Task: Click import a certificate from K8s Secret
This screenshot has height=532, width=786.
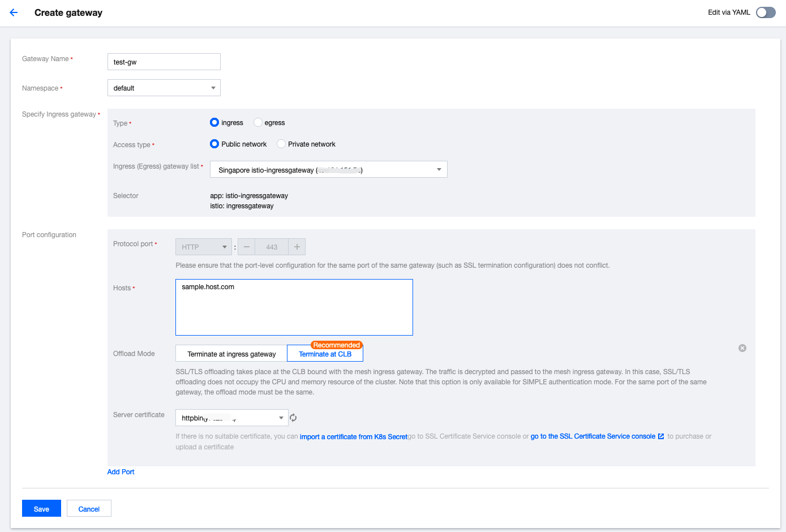Action: point(354,437)
